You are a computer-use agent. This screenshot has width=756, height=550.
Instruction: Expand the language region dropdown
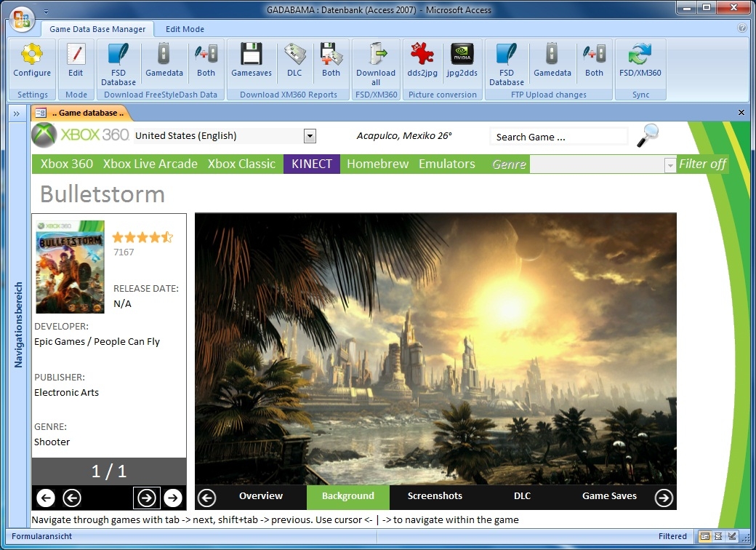click(310, 136)
